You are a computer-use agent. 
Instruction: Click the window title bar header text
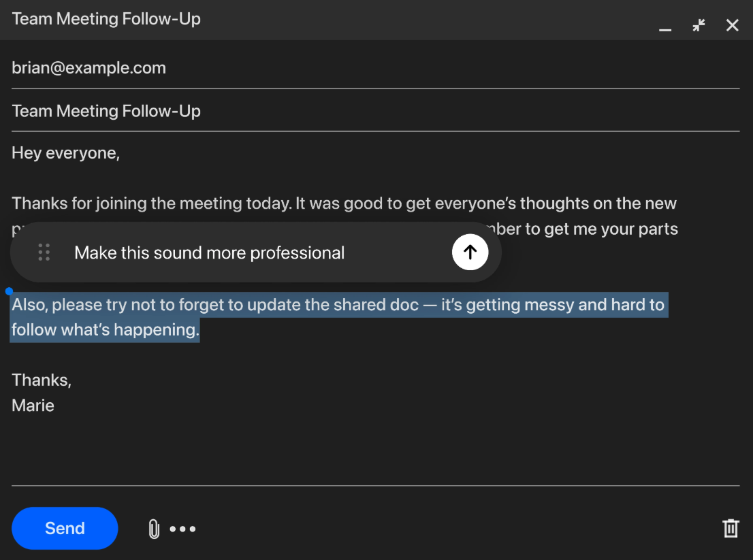pyautogui.click(x=106, y=19)
